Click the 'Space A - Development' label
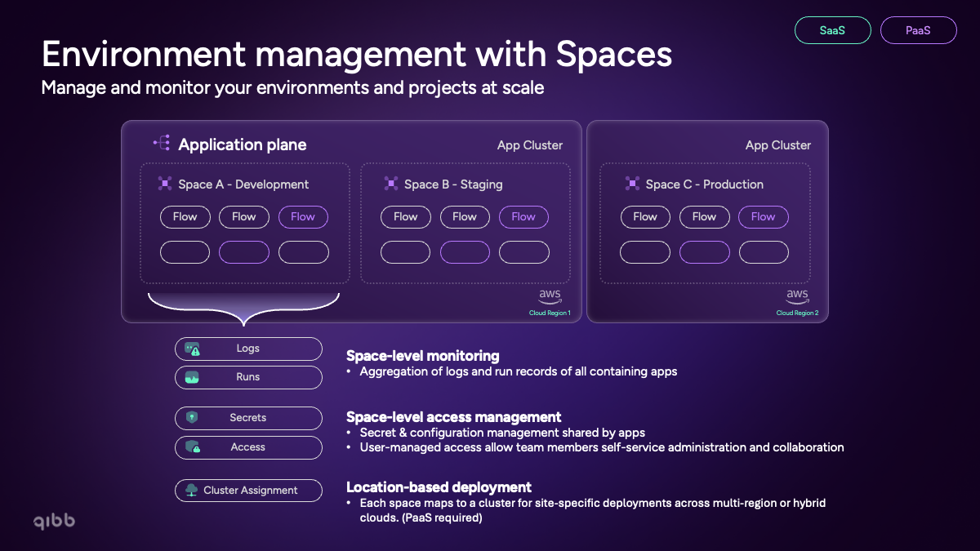 (x=243, y=184)
